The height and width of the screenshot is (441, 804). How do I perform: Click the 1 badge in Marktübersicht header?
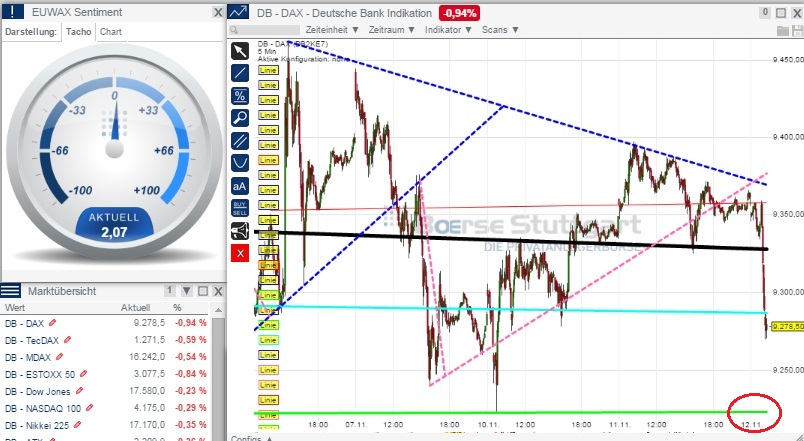pyautogui.click(x=169, y=291)
